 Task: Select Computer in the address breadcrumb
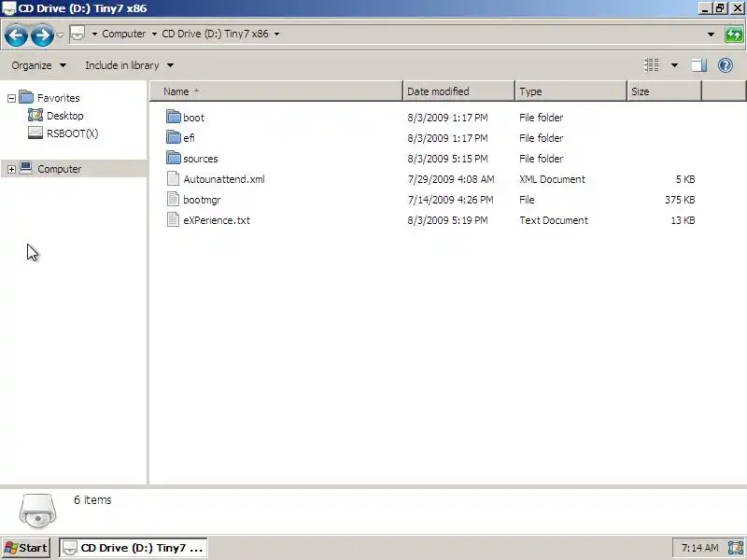click(124, 34)
